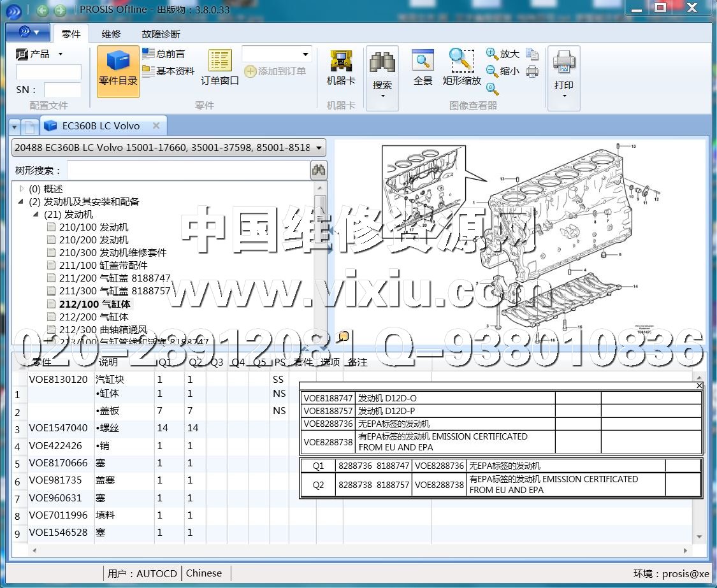Switch to the 故障诊断 ribbon tab
Image resolution: width=717 pixels, height=588 pixels.
161,34
